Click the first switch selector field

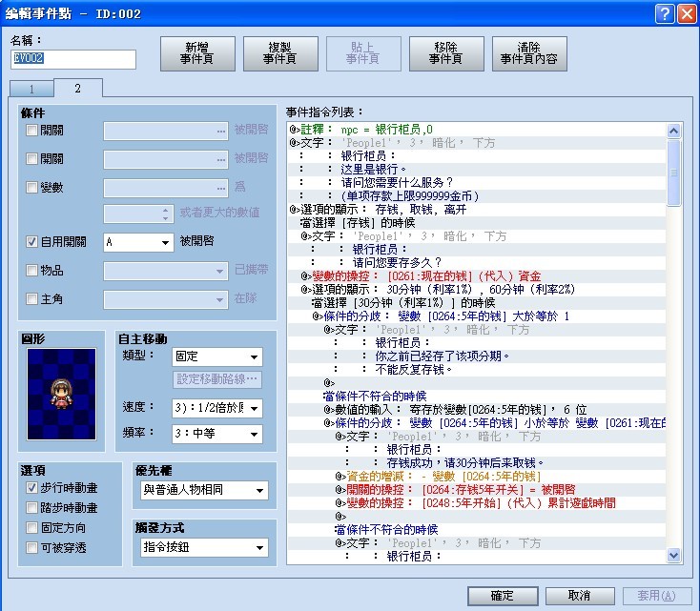coord(166,132)
